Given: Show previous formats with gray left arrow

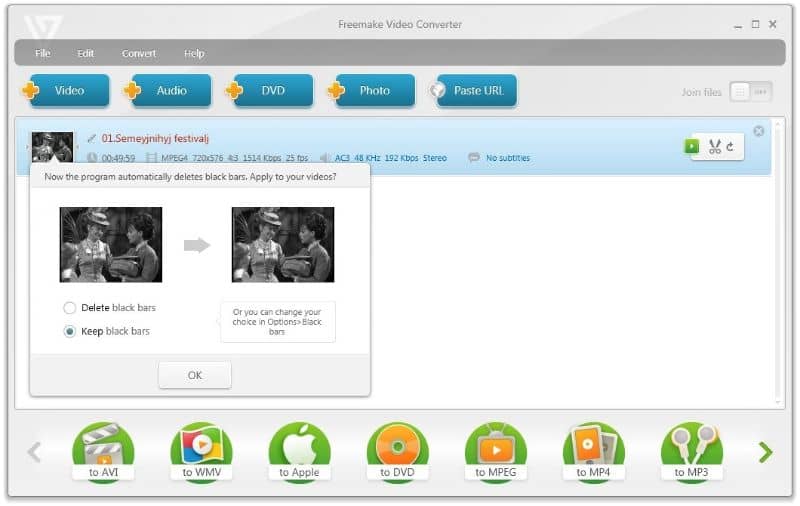Looking at the screenshot, I should tap(34, 452).
